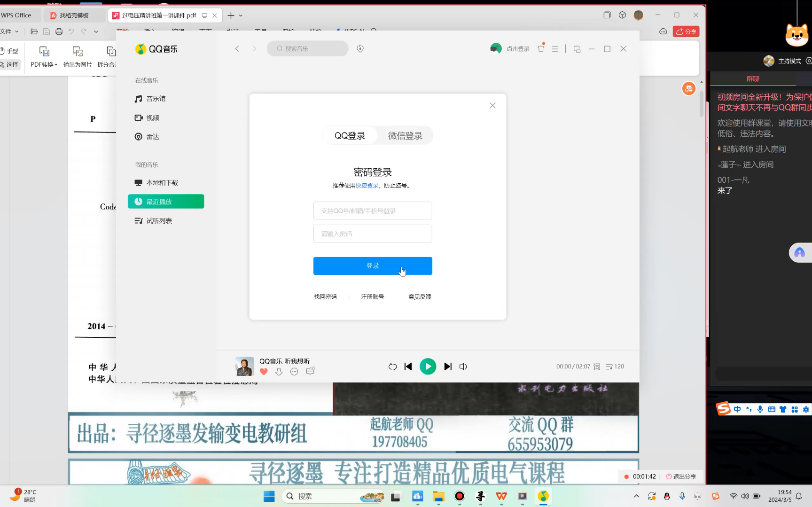Open 视频 section in QQ Music sidebar
Viewport: 812px width, 507px height.
(147, 118)
